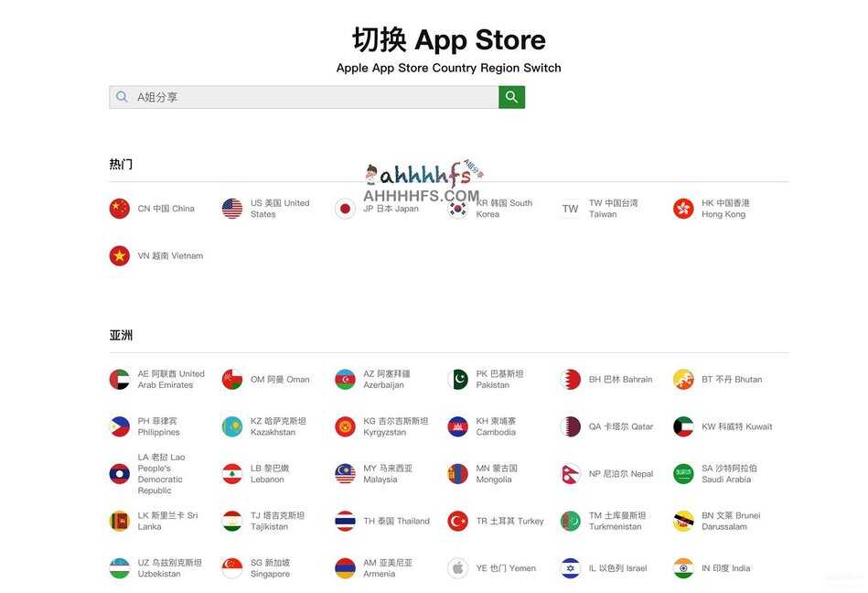Select the Philippines flag icon
The width and height of the screenshot is (868, 593).
[120, 426]
